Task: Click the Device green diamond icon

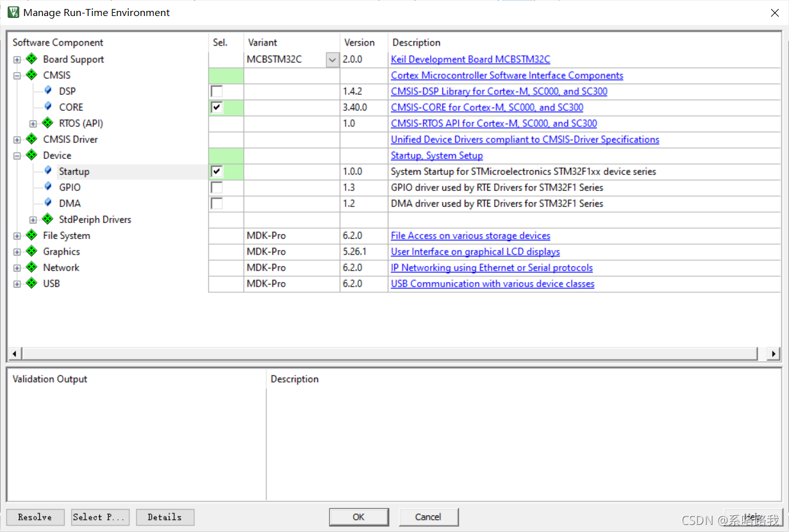Action: (31, 155)
